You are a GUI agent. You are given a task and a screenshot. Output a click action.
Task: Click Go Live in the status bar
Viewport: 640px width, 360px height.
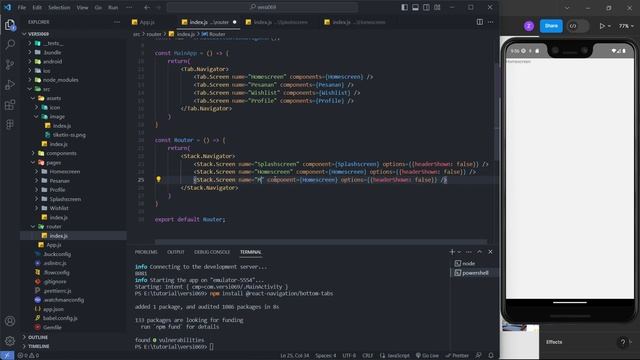click(x=427, y=356)
